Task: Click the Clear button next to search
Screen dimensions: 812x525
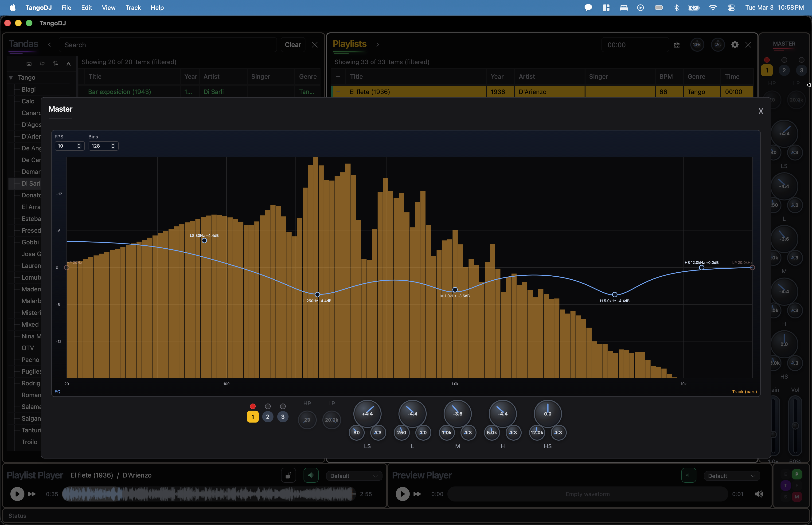Action: tap(292, 44)
